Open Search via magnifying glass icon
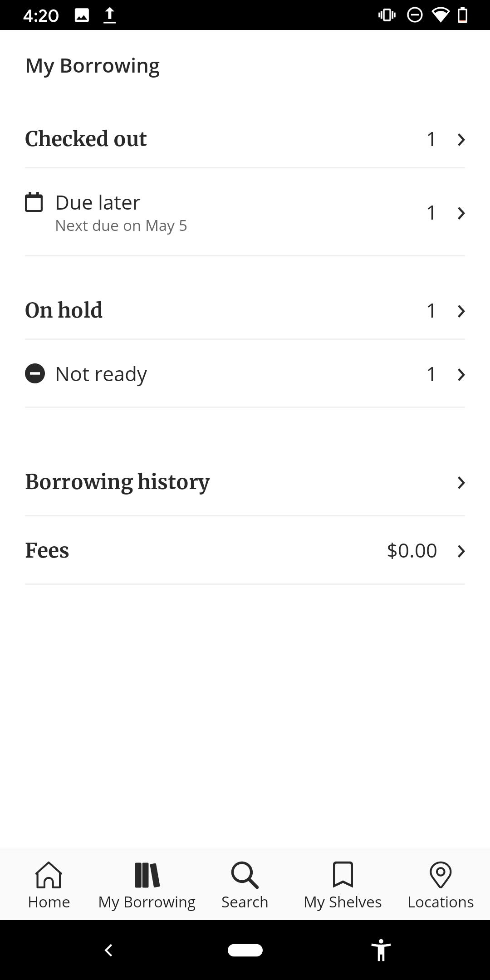 (245, 875)
